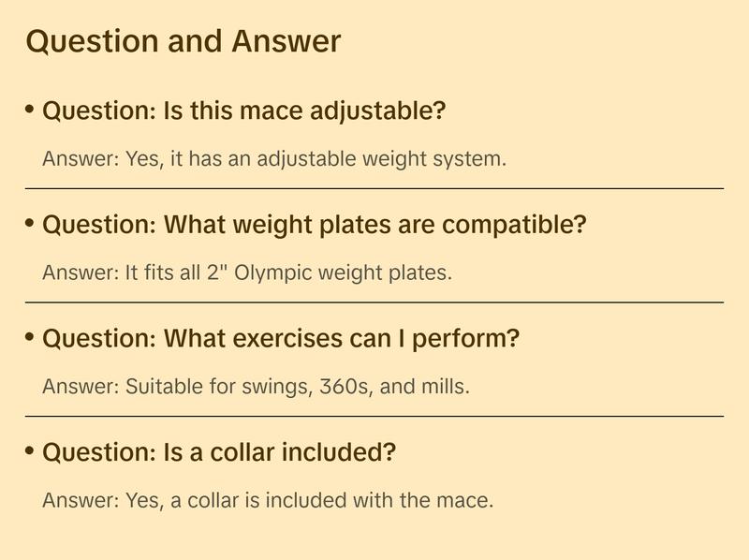Click the divider below the swings and mills answer
Screen dimensions: 749x560
[374, 416]
